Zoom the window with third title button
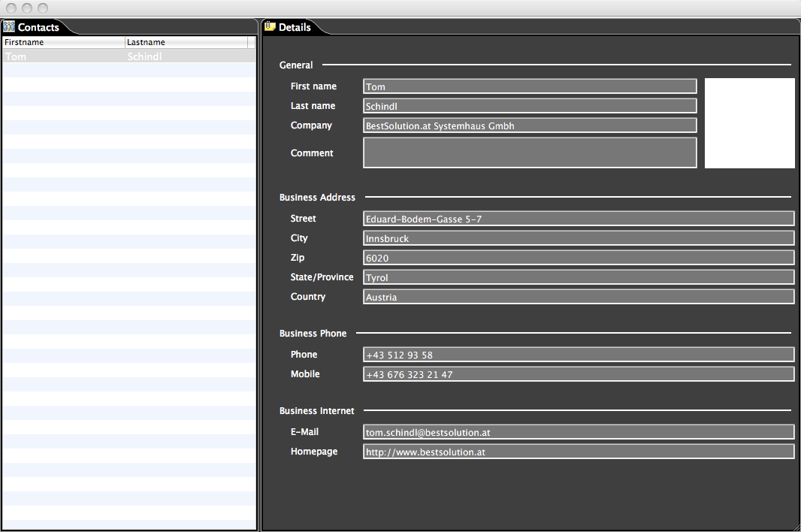The width and height of the screenshot is (801, 532). 43,8
